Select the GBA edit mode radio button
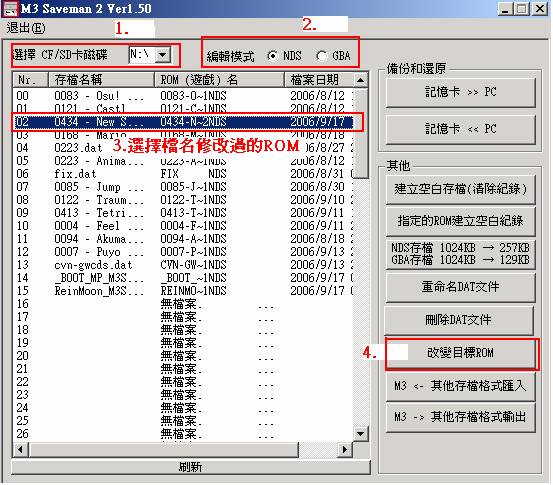553x485 pixels. (x=322, y=56)
